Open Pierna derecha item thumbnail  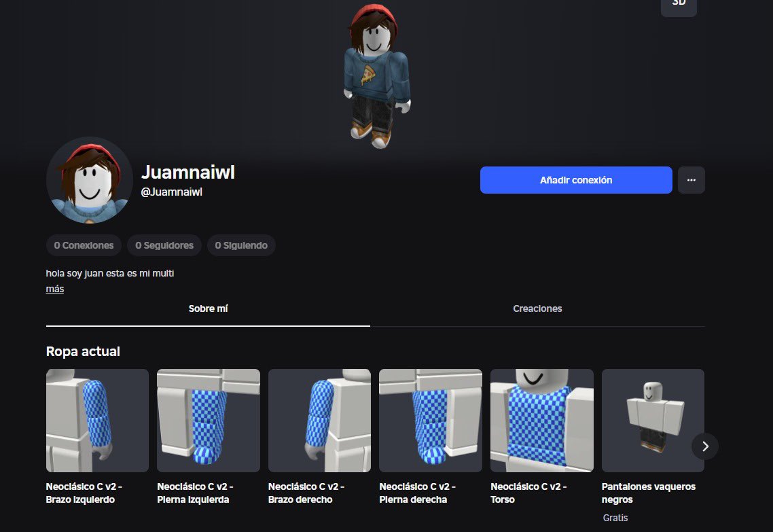431,421
